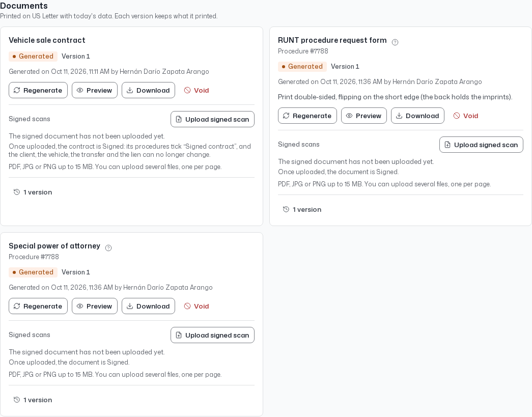
Task: Click the Special power of attorney title
Action: point(54,245)
